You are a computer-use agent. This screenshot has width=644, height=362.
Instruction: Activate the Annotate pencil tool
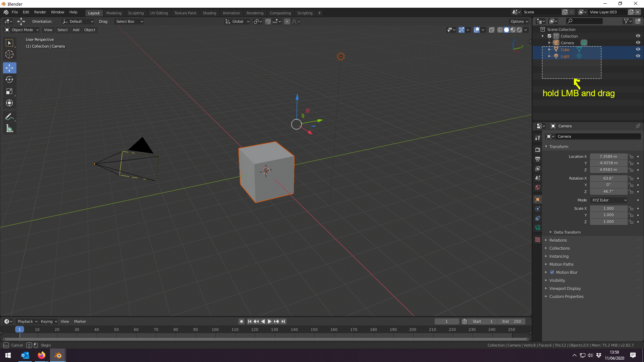click(x=9, y=117)
